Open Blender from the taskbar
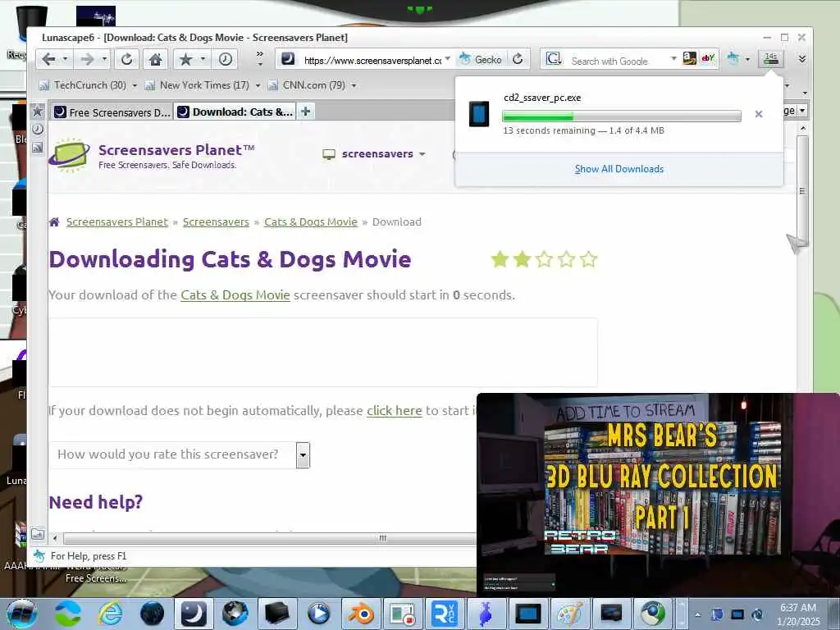Image resolution: width=840 pixels, height=630 pixels. pyautogui.click(x=361, y=614)
